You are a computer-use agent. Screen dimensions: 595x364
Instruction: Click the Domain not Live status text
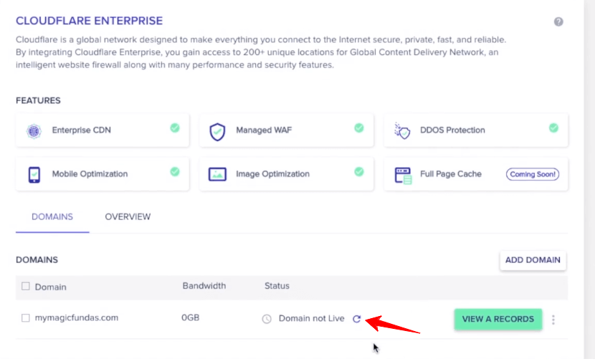click(312, 318)
